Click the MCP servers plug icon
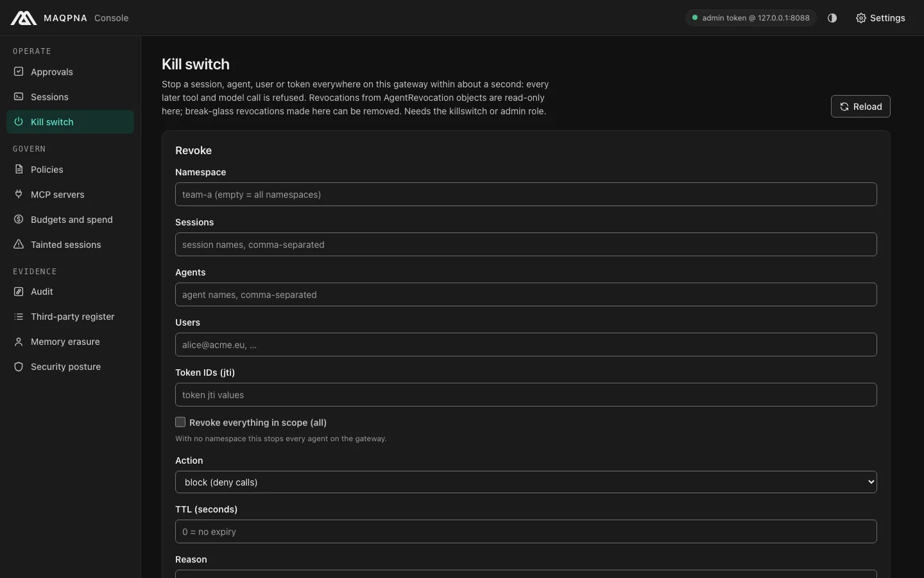The image size is (924, 578). point(19,194)
